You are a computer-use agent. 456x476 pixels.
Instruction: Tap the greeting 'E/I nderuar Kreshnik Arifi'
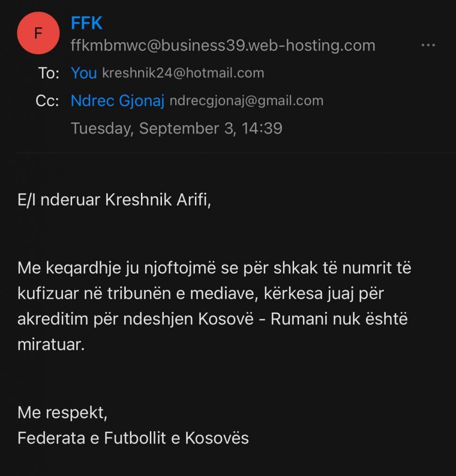click(114, 200)
